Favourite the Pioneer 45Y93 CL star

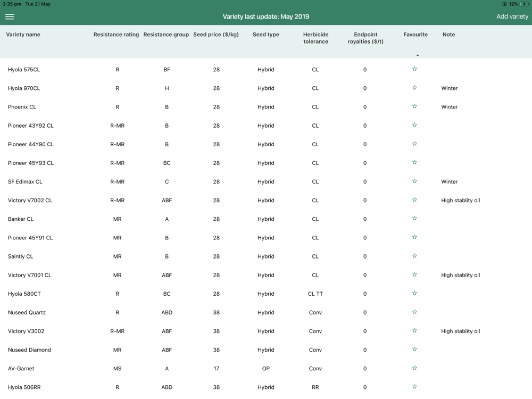point(414,162)
